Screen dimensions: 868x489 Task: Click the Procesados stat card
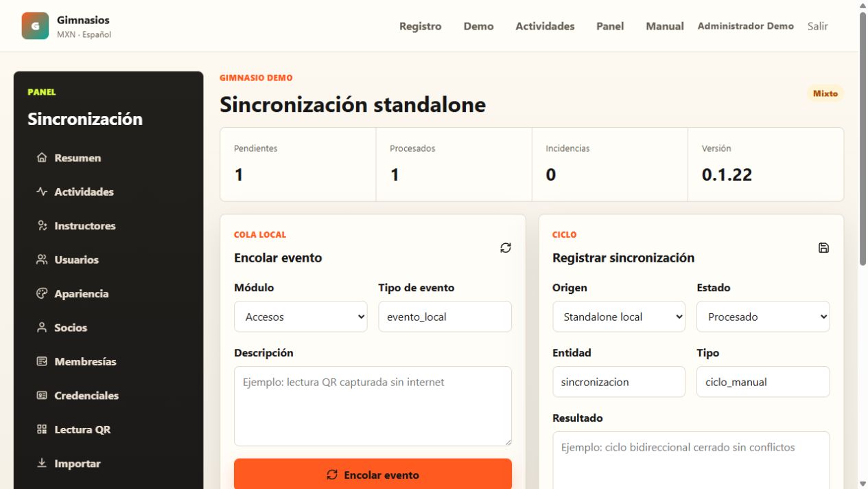(454, 164)
